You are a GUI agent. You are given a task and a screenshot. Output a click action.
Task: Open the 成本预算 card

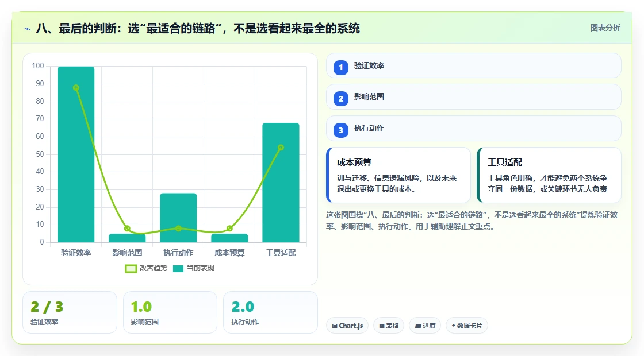coord(398,175)
